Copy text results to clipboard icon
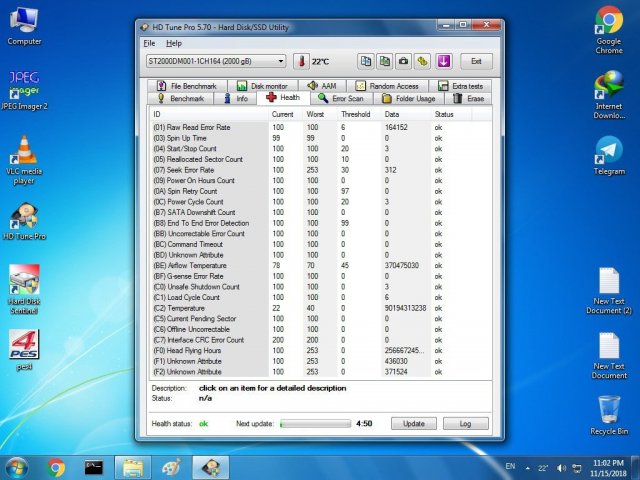This screenshot has width=640, height=480. pos(366,61)
